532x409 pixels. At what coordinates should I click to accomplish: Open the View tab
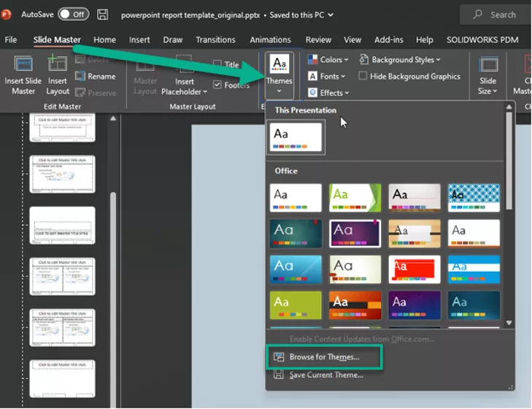coord(352,39)
